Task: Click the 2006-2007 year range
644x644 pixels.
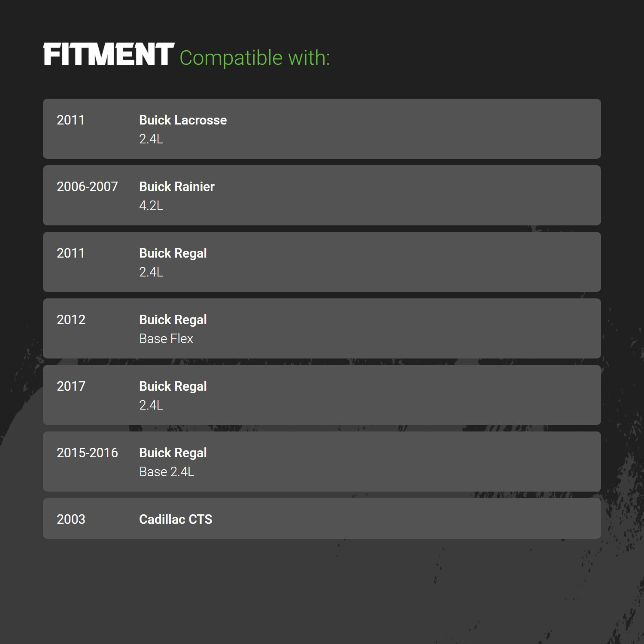Action: tap(87, 187)
